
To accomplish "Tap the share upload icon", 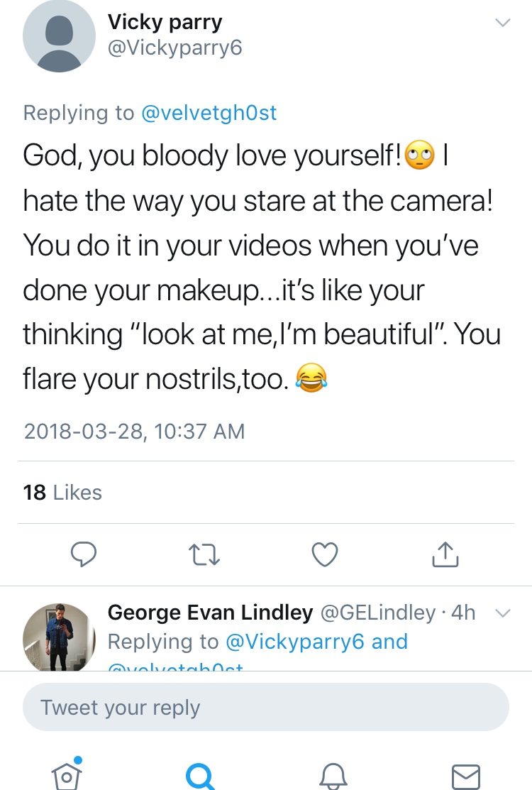I will [445, 554].
